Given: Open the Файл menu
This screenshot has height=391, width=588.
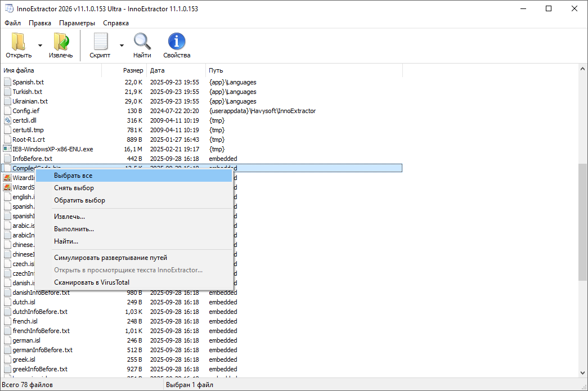Looking at the screenshot, I should pos(12,23).
